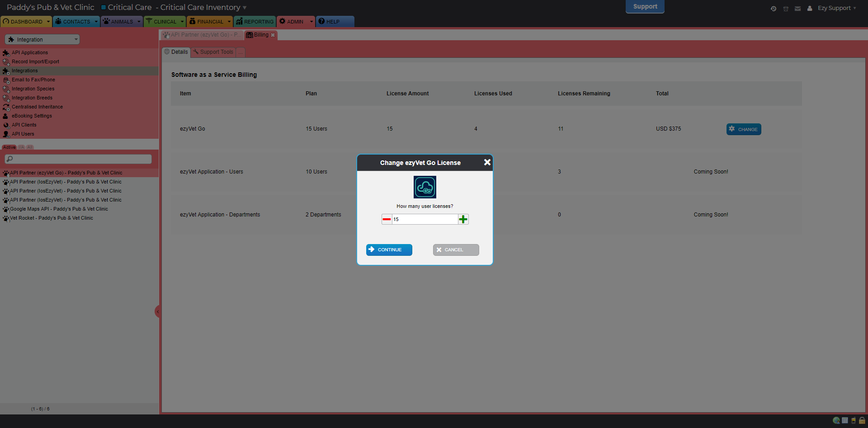Click the Email to Fax/Phone icon
Viewport: 868px width, 428px height.
[6, 80]
